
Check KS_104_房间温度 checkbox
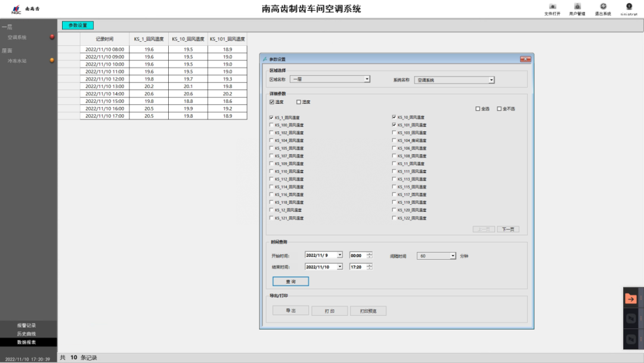coord(394,140)
